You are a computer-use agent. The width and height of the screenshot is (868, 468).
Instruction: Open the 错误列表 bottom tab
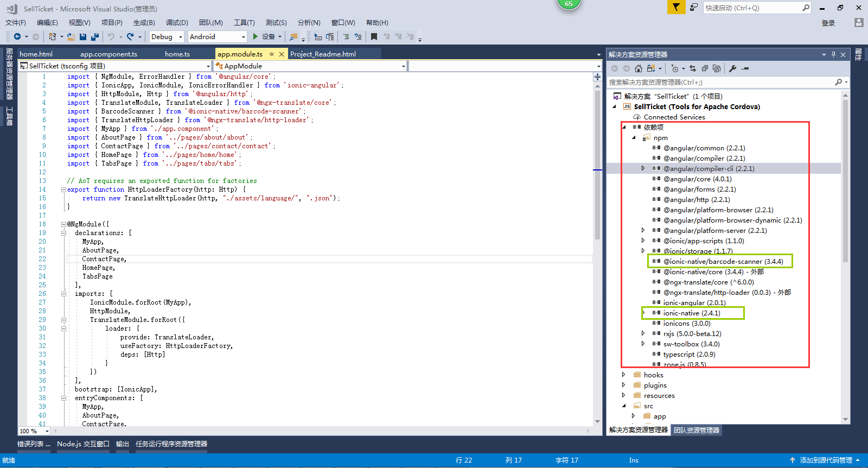(x=34, y=444)
